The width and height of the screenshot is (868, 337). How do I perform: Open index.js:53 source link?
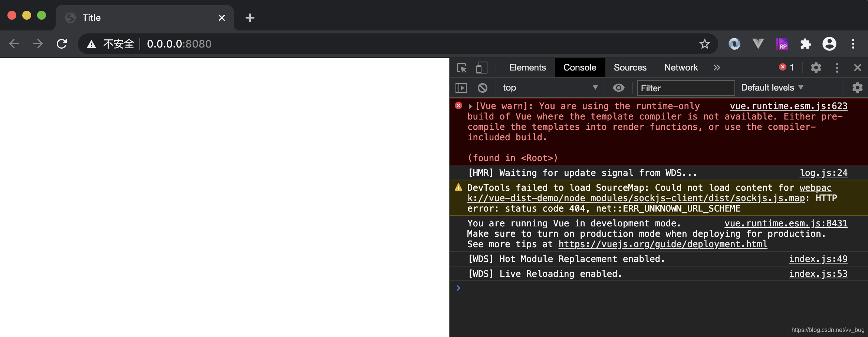(x=818, y=274)
